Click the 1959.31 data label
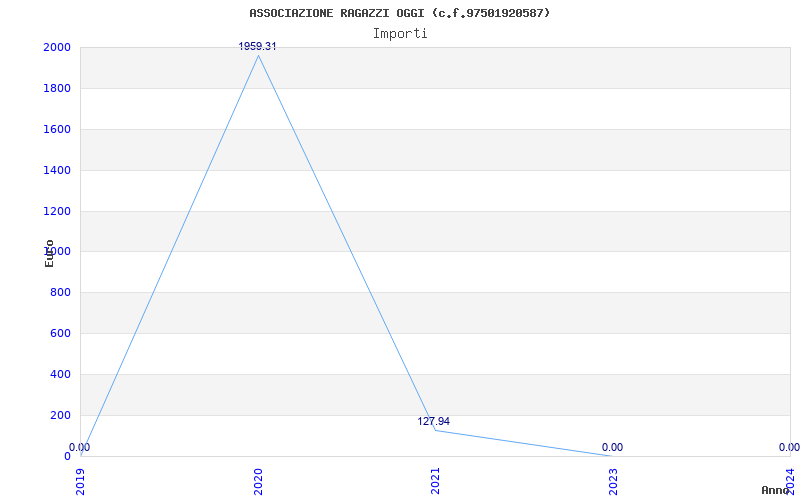This screenshot has height=500, width=800. coord(258,46)
